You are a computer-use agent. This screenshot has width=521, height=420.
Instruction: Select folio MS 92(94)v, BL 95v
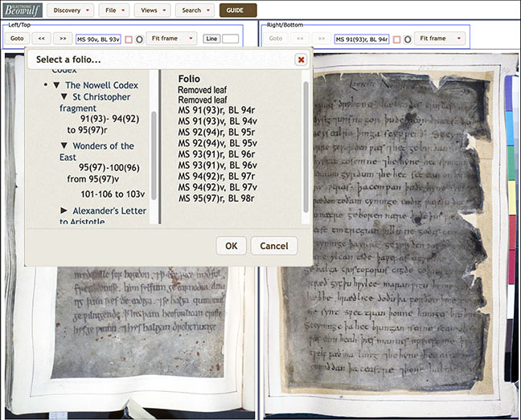click(x=218, y=143)
